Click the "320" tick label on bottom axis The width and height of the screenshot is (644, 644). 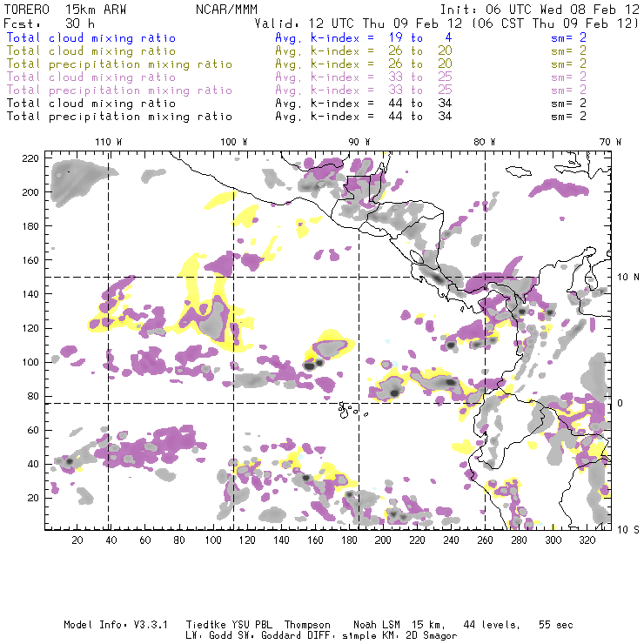(x=587, y=540)
